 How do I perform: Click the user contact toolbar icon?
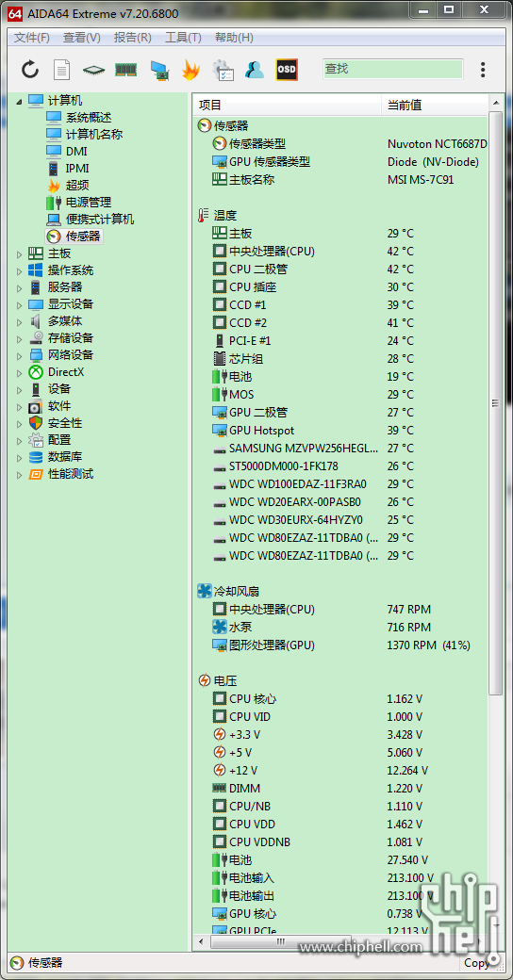click(255, 70)
